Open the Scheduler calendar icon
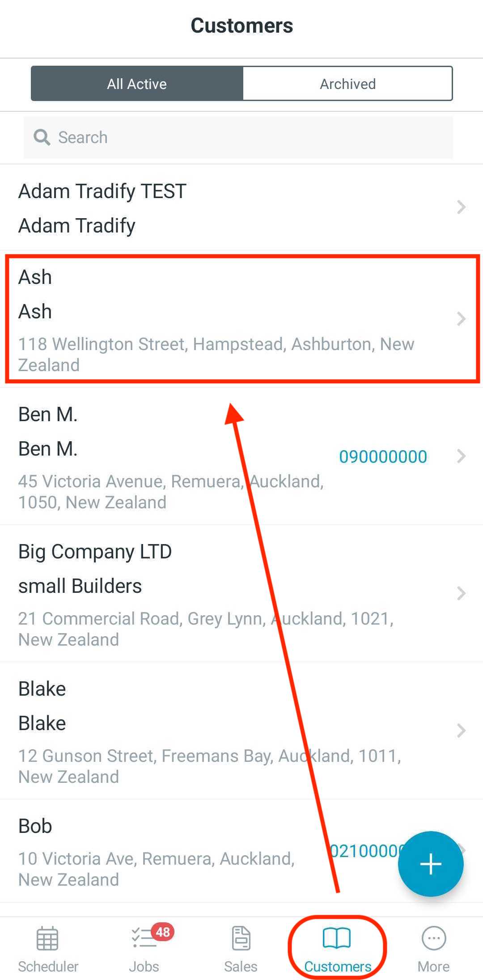The height and width of the screenshot is (980, 483). [47, 938]
